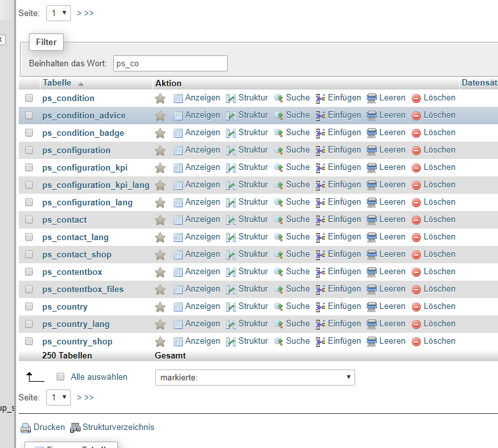Click the Beinhalten das Wort filter field
Image resolution: width=498 pixels, height=448 pixels.
[x=171, y=64]
